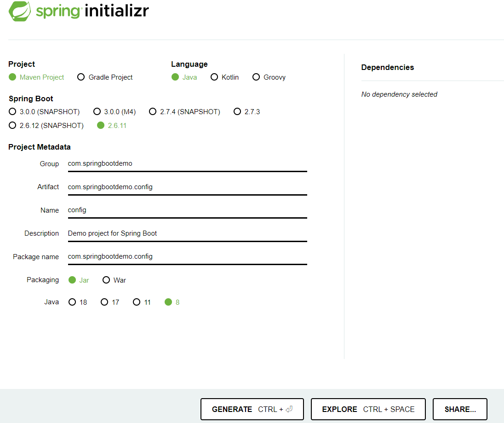The width and height of the screenshot is (504, 423).
Task: Select Spring Boot 2.6.12 (SNAPSHOT)
Action: pyautogui.click(x=12, y=125)
